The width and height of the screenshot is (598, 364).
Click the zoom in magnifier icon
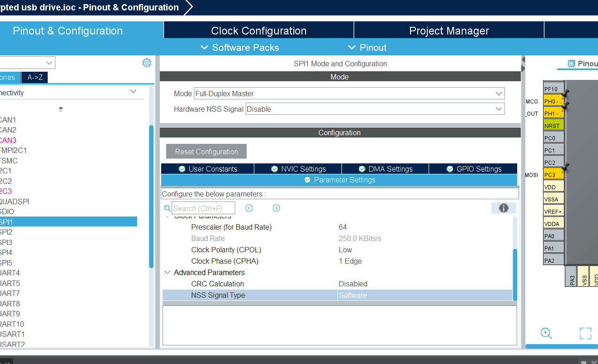pos(546,334)
